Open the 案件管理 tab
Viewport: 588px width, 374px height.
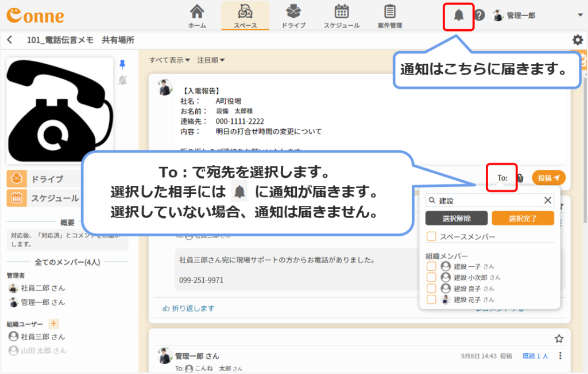click(390, 16)
